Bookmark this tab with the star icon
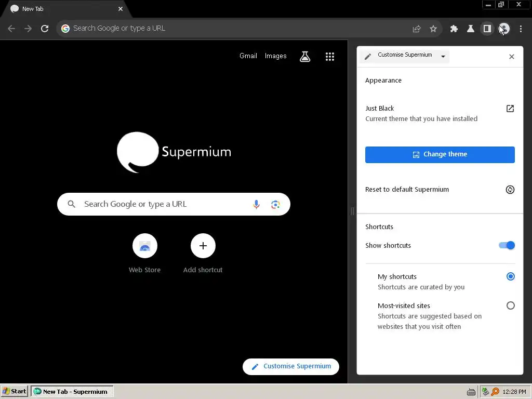The width and height of the screenshot is (532, 399). coord(433,29)
